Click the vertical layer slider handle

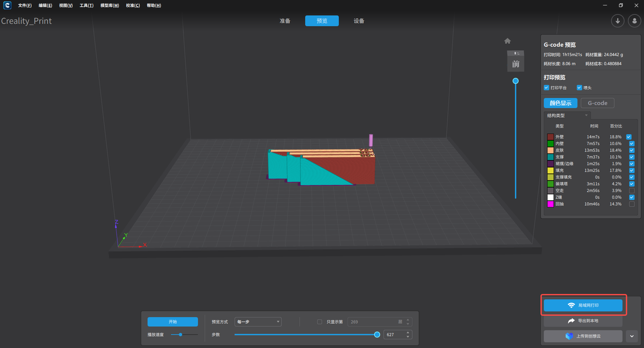coord(515,80)
